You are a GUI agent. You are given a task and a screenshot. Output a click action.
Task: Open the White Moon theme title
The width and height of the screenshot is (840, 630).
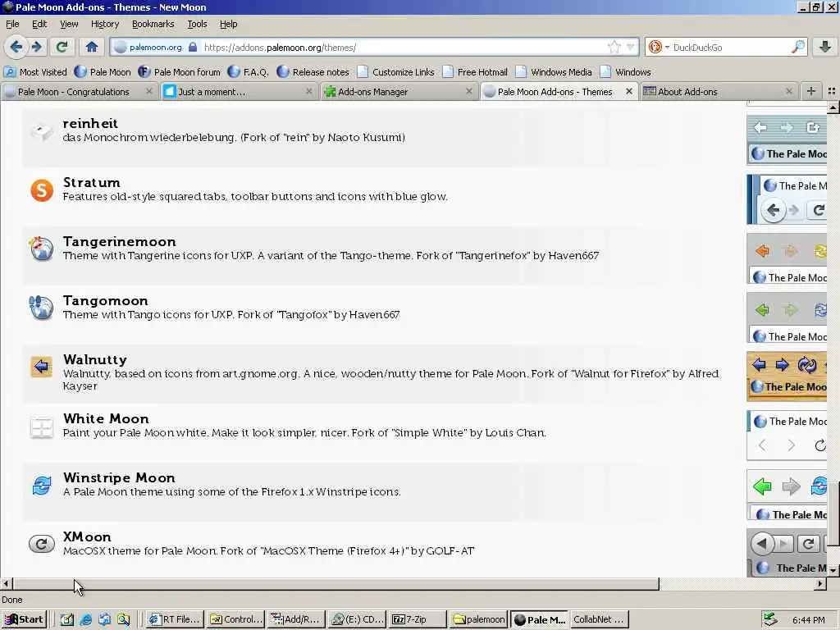pos(106,418)
